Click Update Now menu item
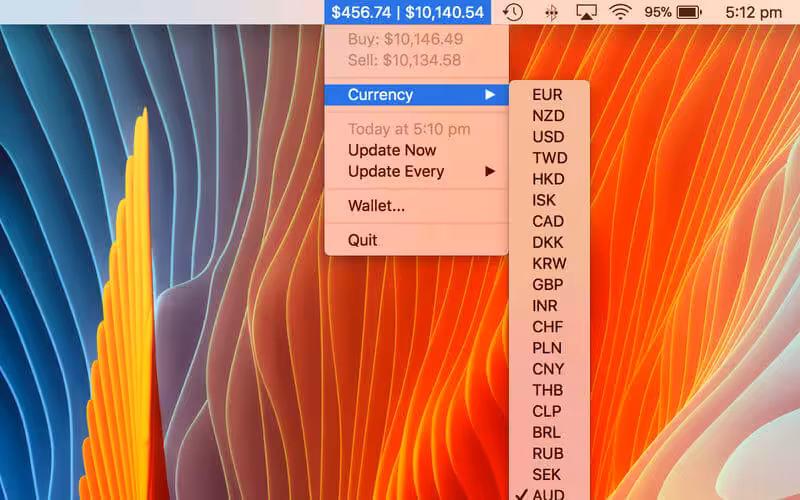The image size is (800, 500). [392, 150]
